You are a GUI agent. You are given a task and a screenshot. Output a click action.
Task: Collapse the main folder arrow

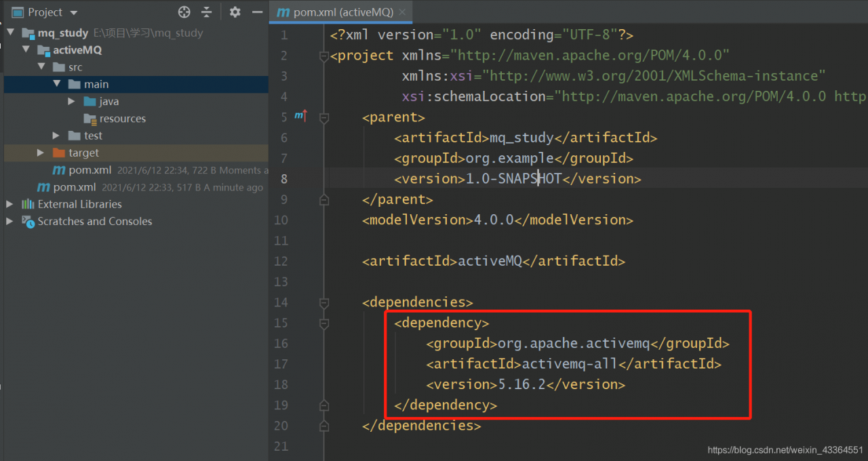point(57,84)
